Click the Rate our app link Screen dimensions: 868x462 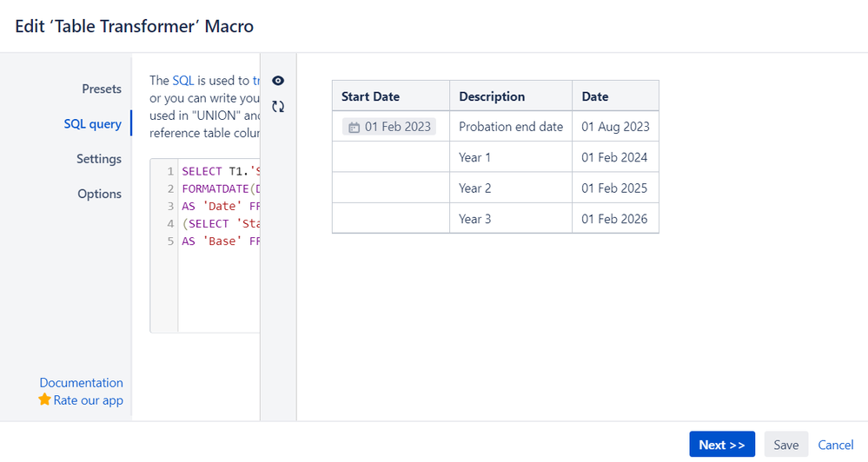tap(88, 400)
